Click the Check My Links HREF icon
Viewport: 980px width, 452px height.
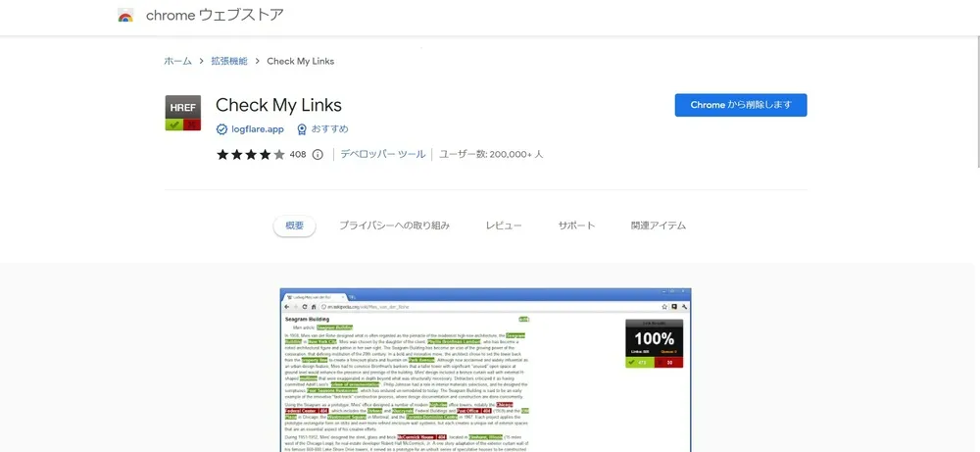click(182, 113)
